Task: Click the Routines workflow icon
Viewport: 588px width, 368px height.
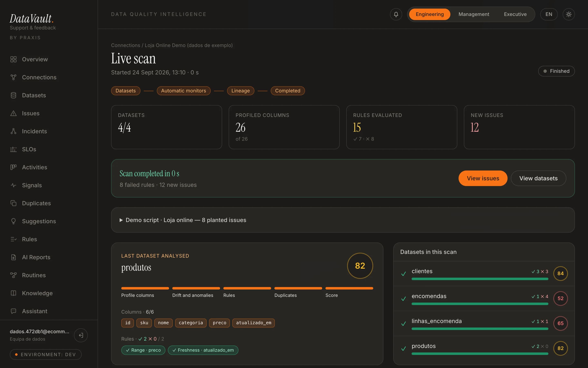Action: (x=13, y=275)
